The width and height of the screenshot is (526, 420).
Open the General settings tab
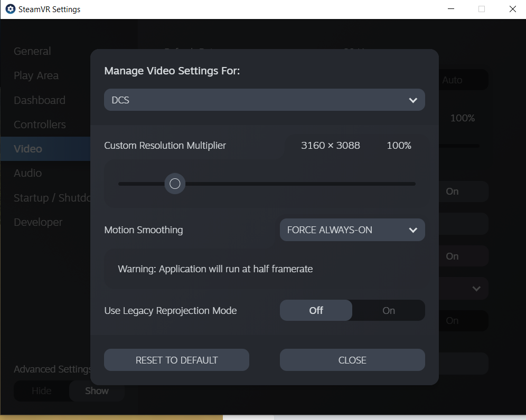32,51
